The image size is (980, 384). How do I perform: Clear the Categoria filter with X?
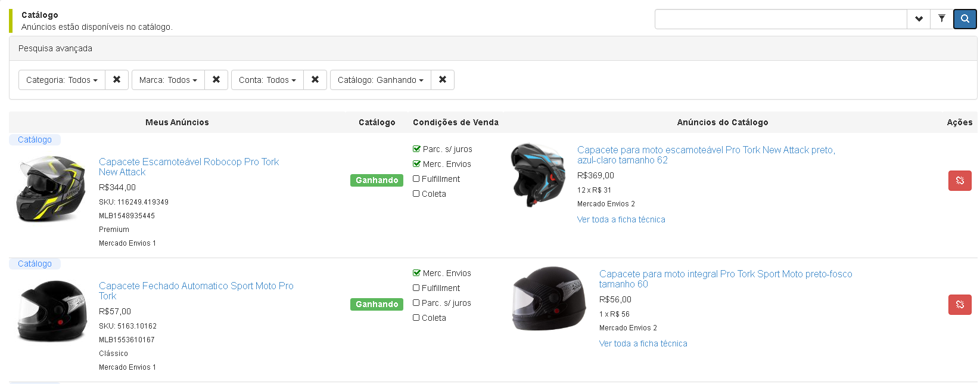tap(117, 80)
